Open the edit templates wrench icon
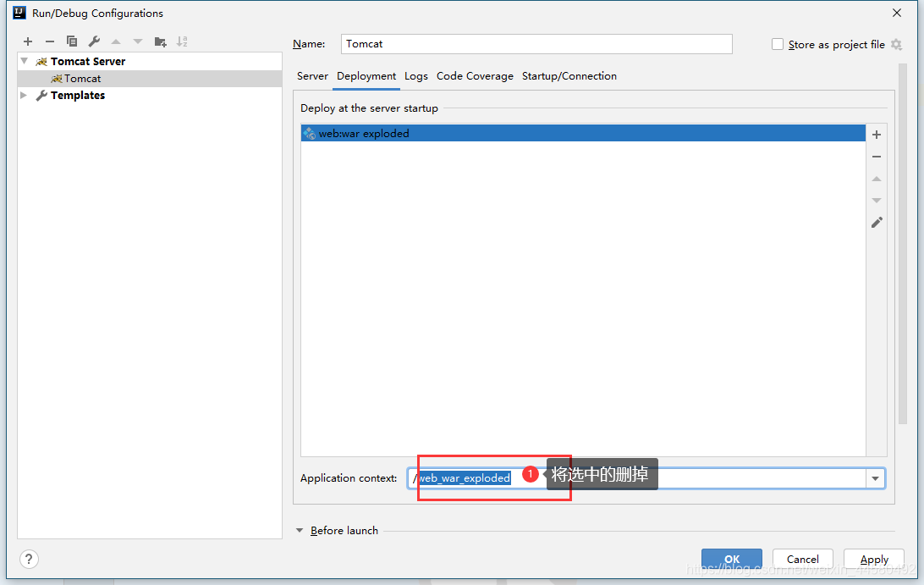The image size is (924, 585). 94,41
